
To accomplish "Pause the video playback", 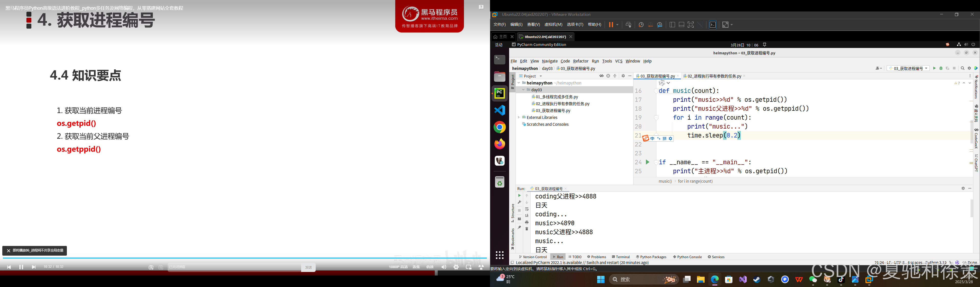I will (x=21, y=267).
